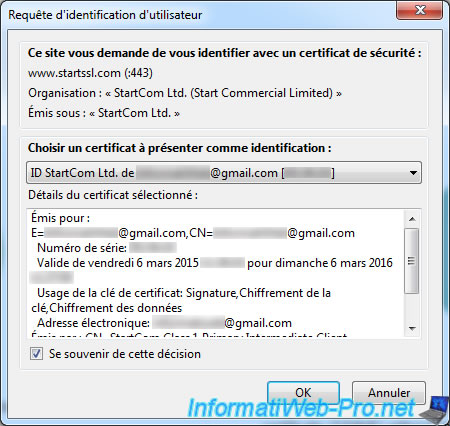
Task: Click the up arrow of the details scrollbar
Action: coord(412,219)
